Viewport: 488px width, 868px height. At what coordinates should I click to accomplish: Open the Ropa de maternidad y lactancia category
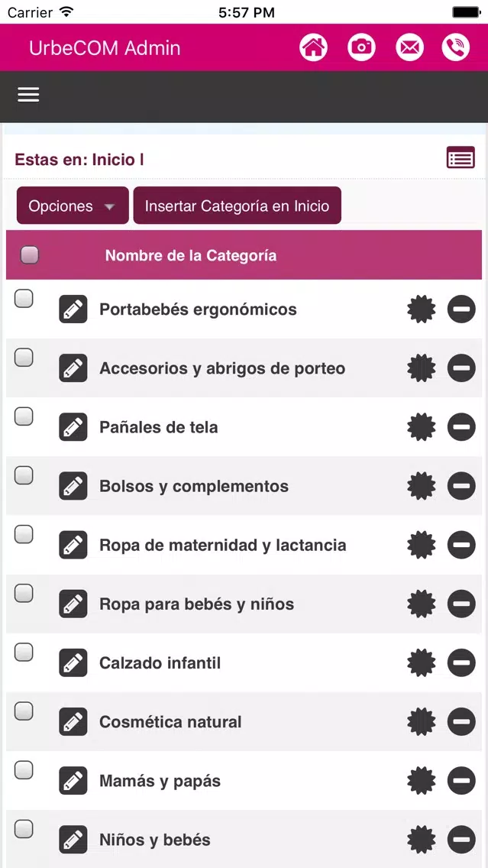[222, 546]
